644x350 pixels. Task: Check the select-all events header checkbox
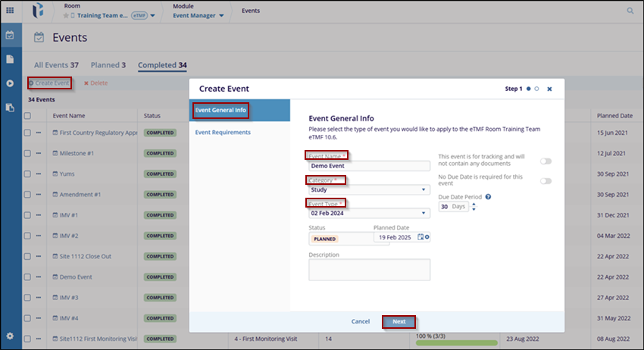28,116
